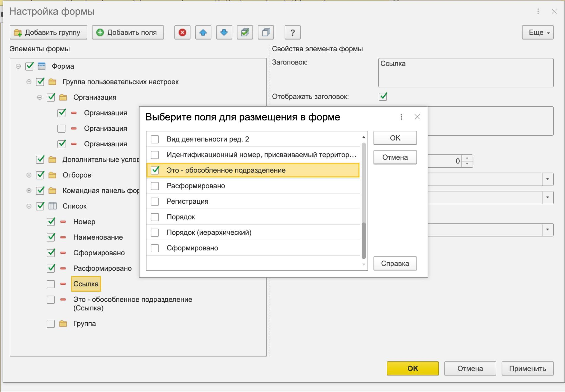Select the Порядок row in dialog

pos(253,217)
